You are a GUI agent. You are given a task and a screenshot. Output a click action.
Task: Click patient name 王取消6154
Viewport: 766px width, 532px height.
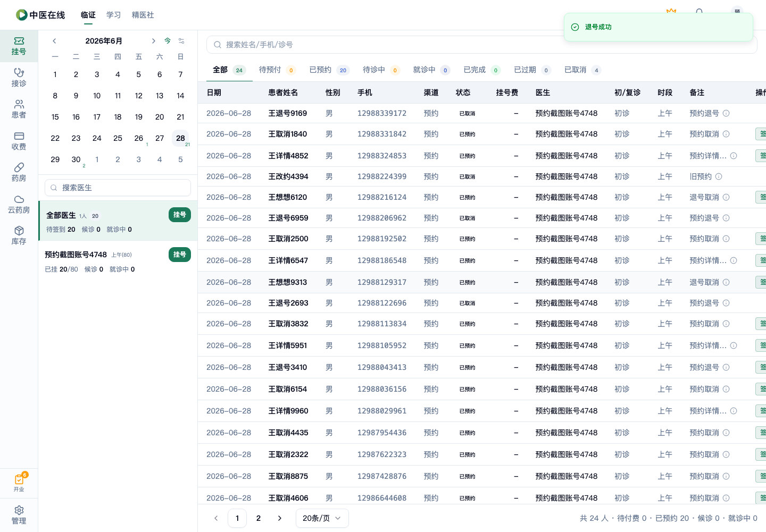click(288, 389)
